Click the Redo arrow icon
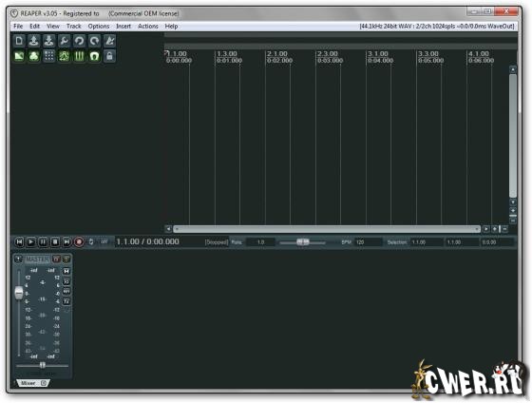 coord(94,41)
